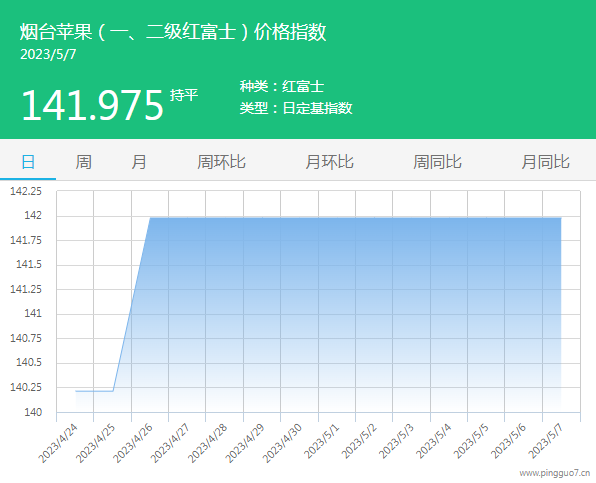Click the 140 y-axis baseline label
This screenshot has width=596, height=483.
tap(33, 412)
